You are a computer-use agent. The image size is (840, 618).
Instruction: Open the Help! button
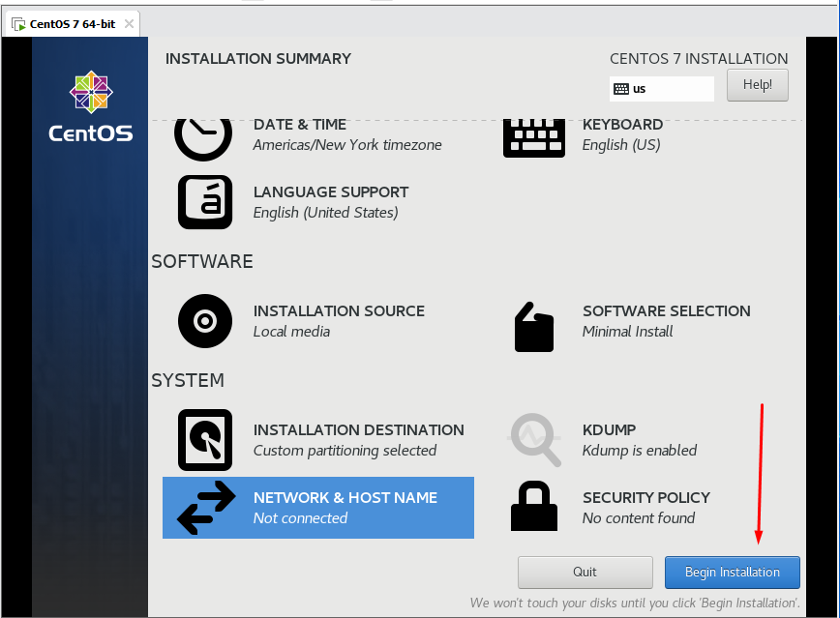pos(758,84)
